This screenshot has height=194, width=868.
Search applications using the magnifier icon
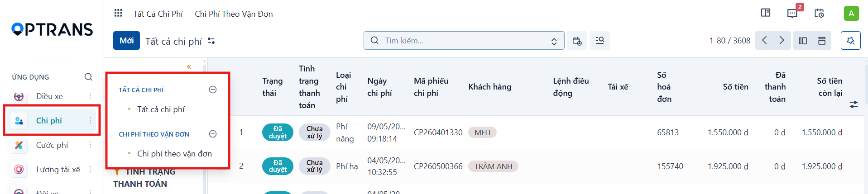point(88,77)
